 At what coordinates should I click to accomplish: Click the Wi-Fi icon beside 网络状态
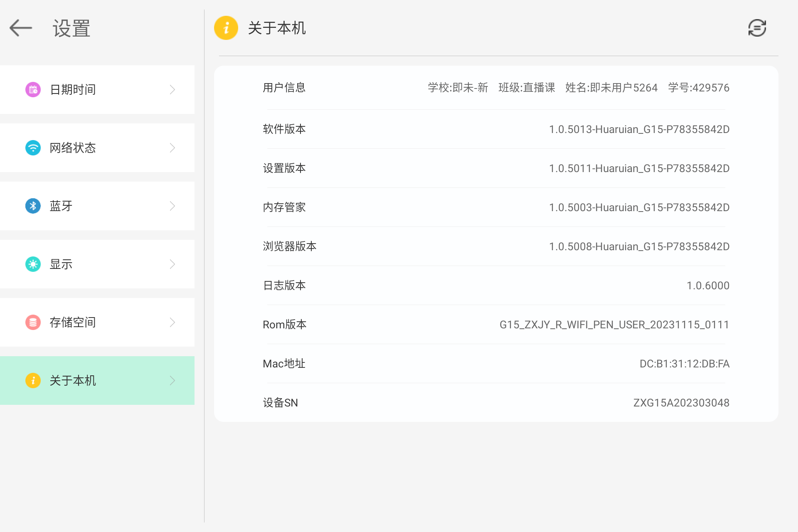click(x=33, y=148)
